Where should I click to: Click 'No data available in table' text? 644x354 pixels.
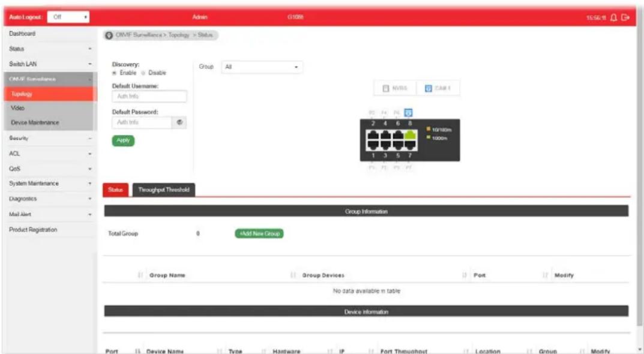[x=366, y=291]
